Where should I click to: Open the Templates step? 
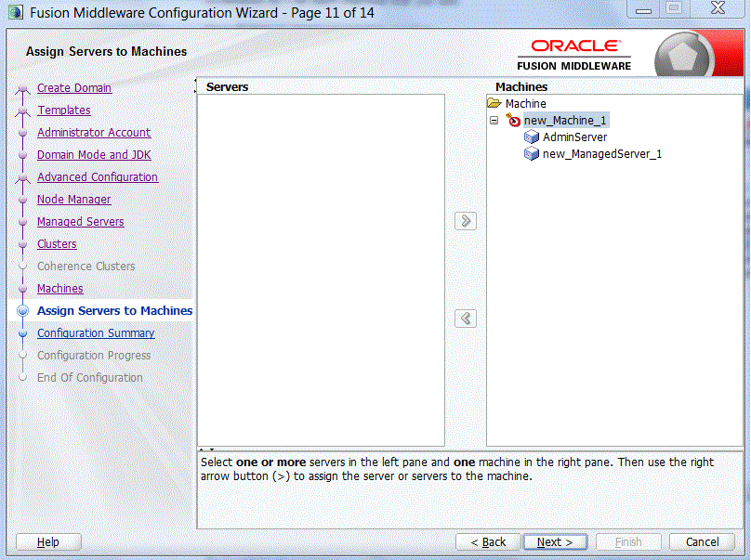click(64, 111)
